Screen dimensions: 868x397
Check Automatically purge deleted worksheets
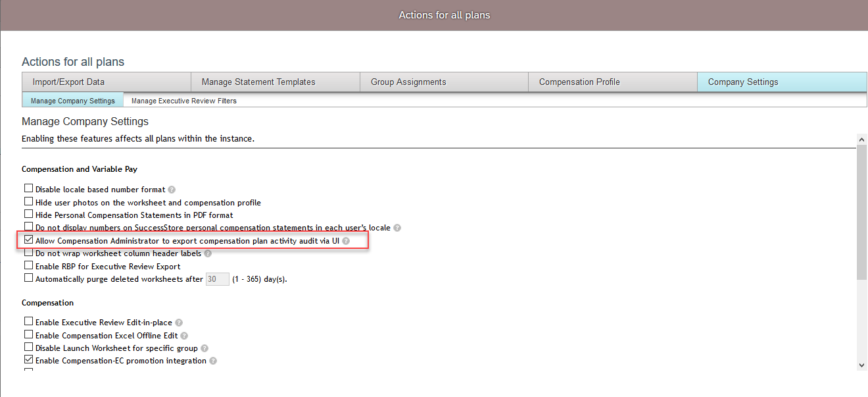point(28,278)
